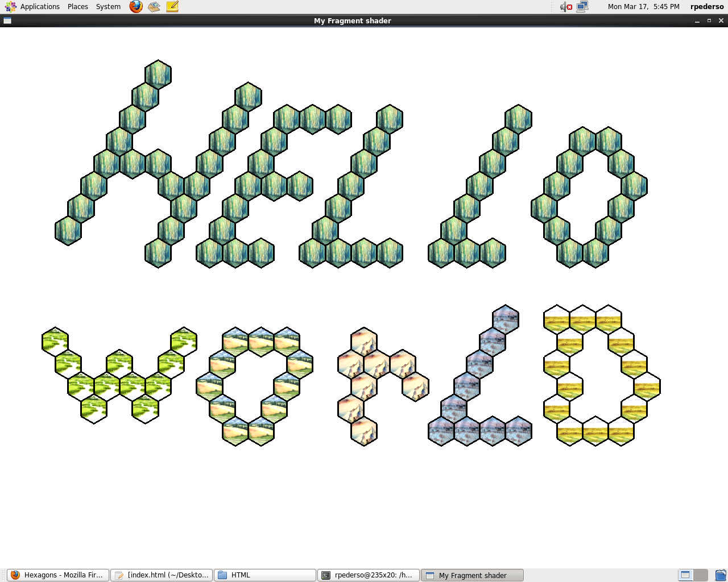
Task: Close the My Fragment shader window
Action: 721,20
